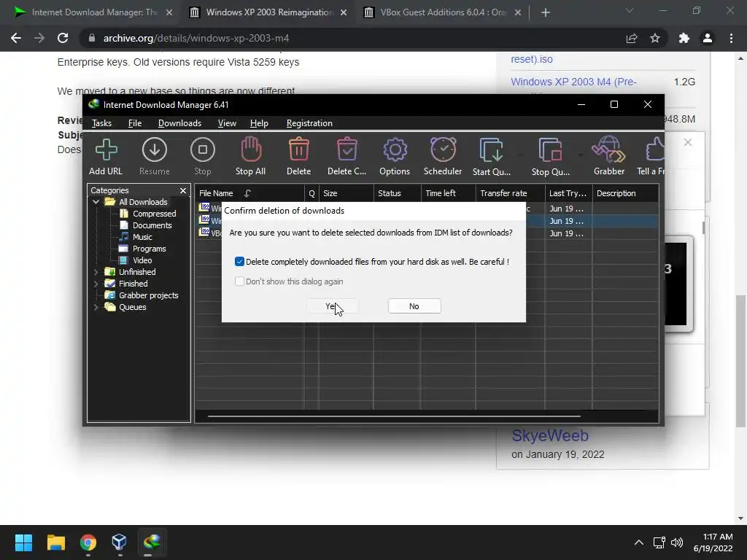This screenshot has width=747, height=560.
Task: Select the Grabber projects category
Action: [142, 295]
